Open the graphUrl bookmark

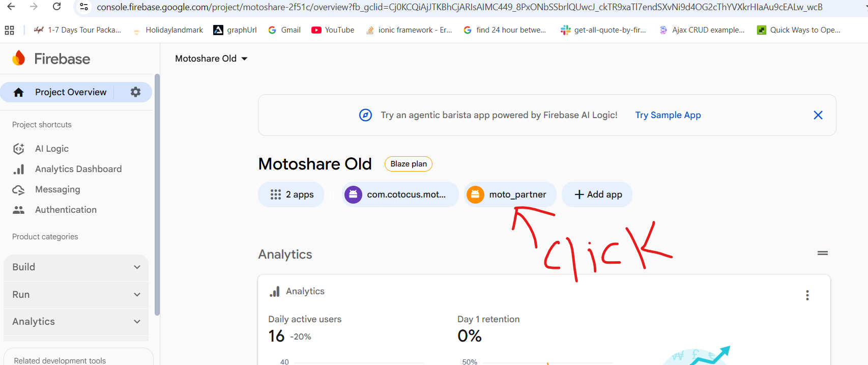235,30
